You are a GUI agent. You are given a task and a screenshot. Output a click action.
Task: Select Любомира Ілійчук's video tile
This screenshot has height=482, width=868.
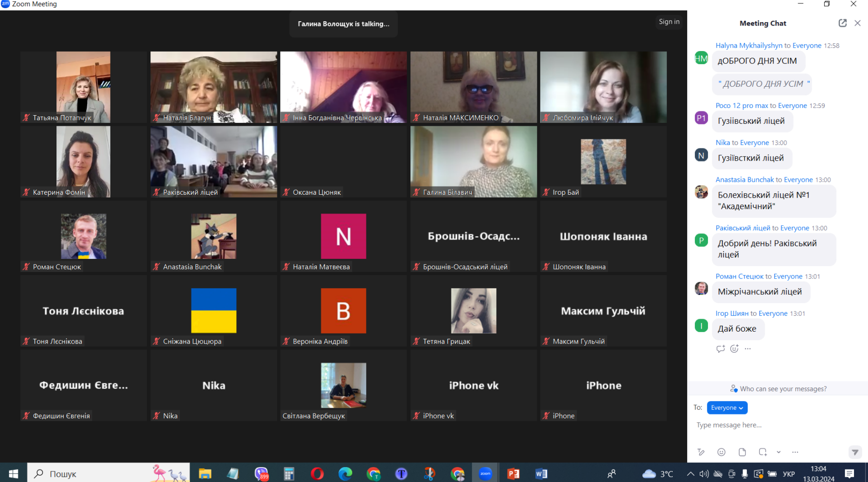603,87
